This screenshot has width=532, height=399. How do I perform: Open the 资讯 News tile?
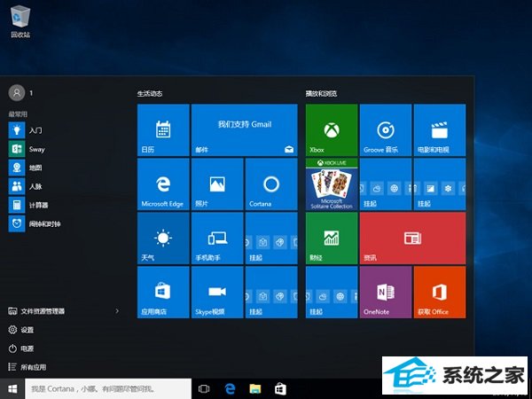tap(412, 239)
